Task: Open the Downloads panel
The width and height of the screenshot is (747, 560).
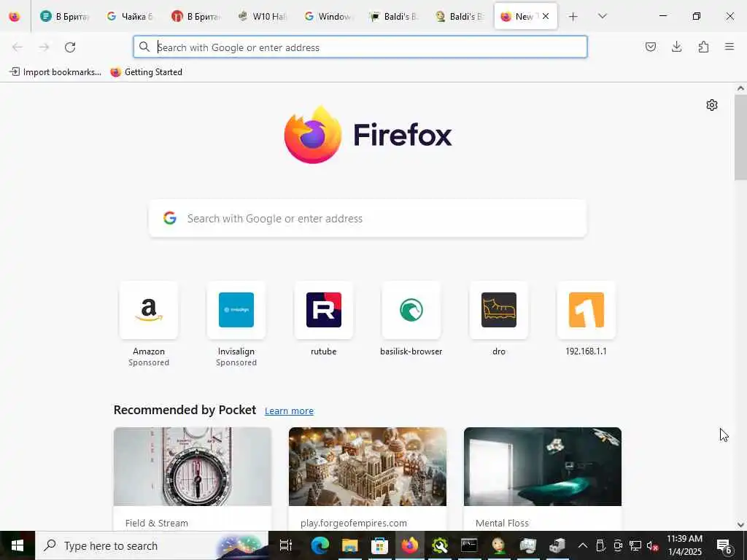Action: [x=676, y=47]
